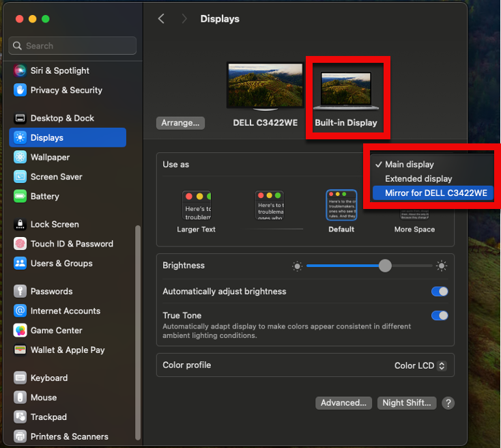Select the DELL C3422WE display thumbnail

tap(265, 86)
